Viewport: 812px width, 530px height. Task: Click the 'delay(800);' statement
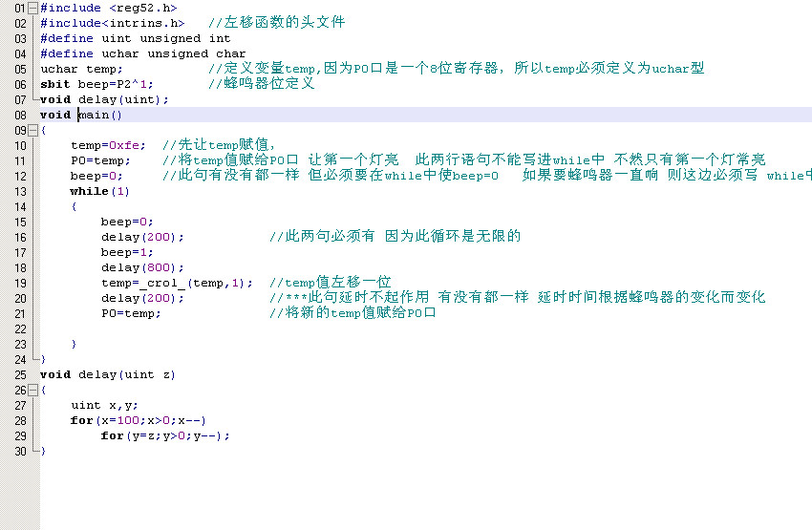[142, 267]
